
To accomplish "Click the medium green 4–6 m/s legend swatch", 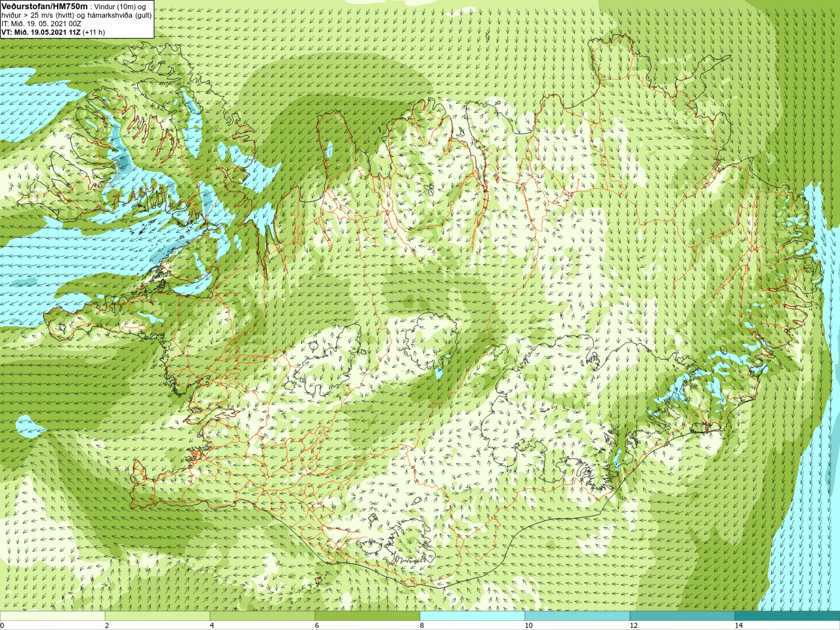I will pos(262,616).
